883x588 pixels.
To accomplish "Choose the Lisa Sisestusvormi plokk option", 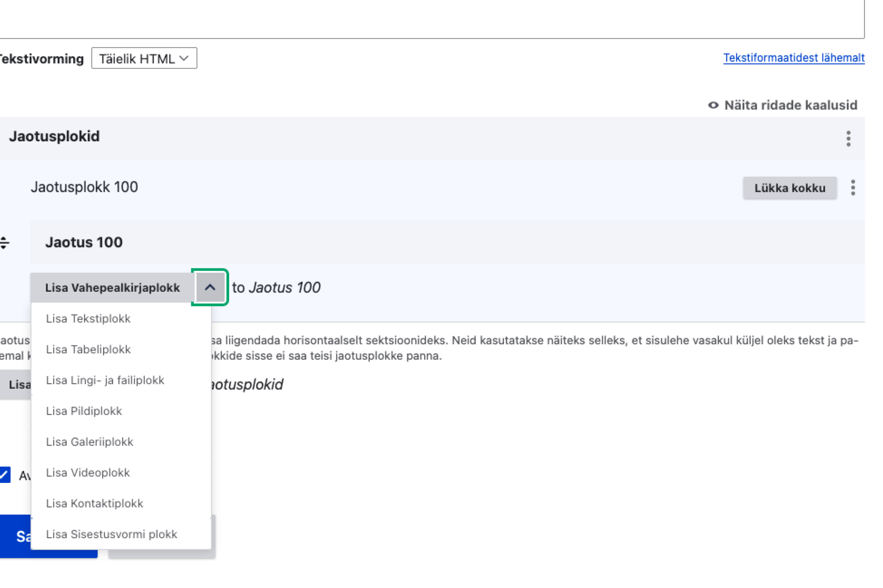I will pyautogui.click(x=111, y=534).
